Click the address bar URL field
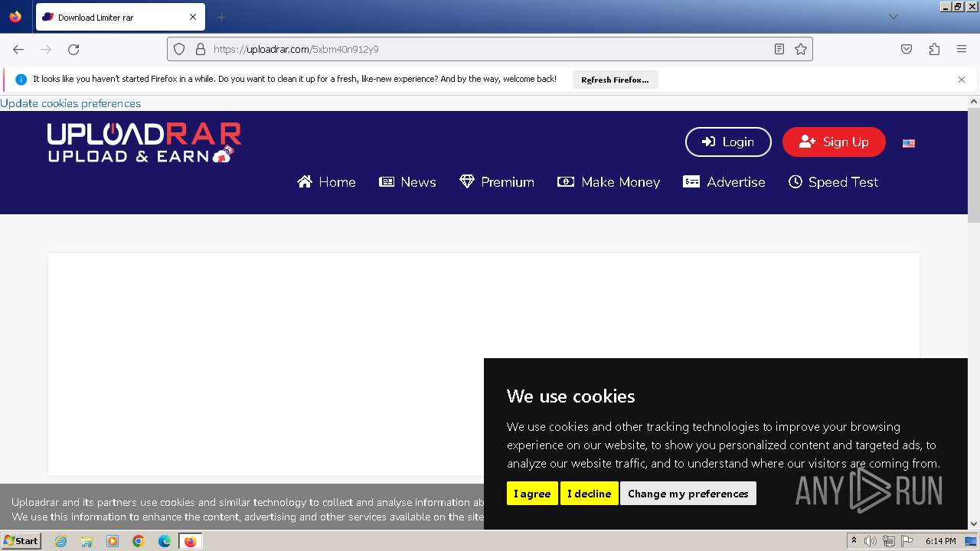The width and height of the screenshot is (980, 551). (490, 49)
